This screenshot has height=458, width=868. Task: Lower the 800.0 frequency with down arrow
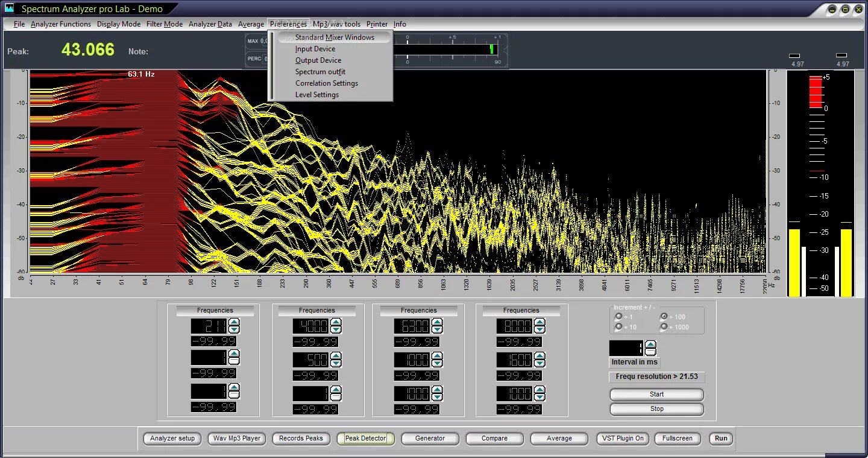539,330
